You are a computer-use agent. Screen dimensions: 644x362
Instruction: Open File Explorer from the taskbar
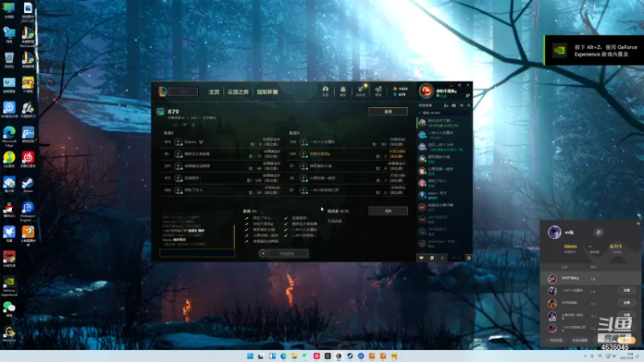[x=294, y=356]
